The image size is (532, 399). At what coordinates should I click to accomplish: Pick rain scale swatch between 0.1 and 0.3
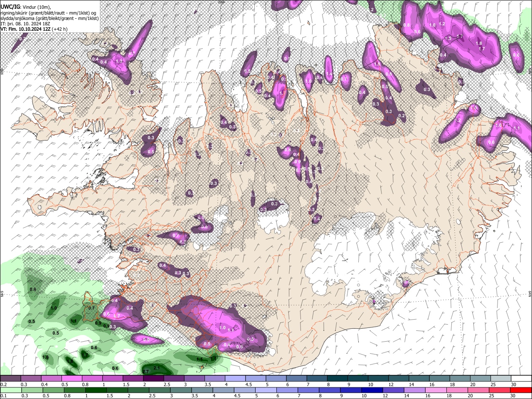point(10,390)
